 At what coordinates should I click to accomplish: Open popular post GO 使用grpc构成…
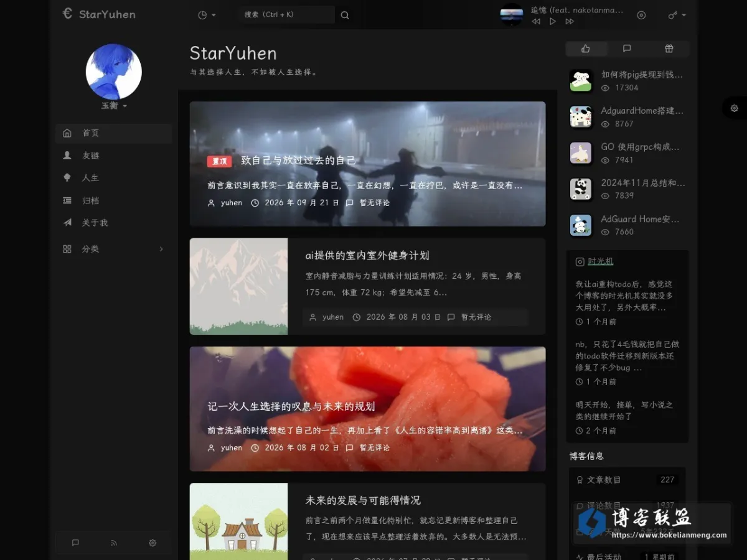tap(640, 147)
